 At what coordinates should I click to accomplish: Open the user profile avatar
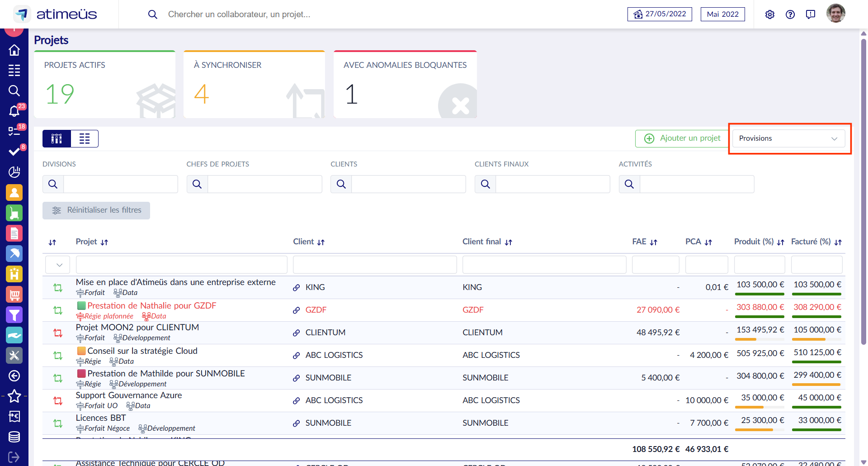click(x=836, y=14)
